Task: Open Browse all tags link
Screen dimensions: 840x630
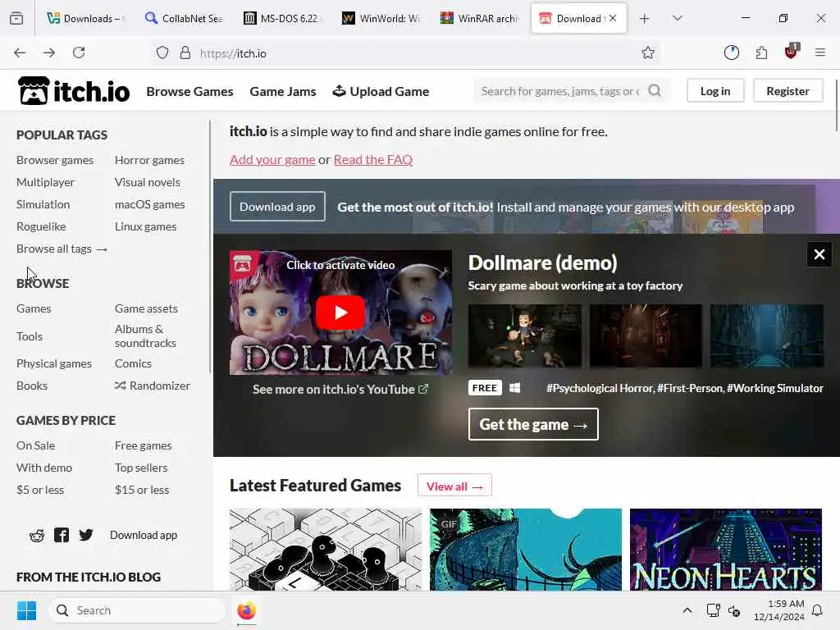Action: pyautogui.click(x=62, y=249)
